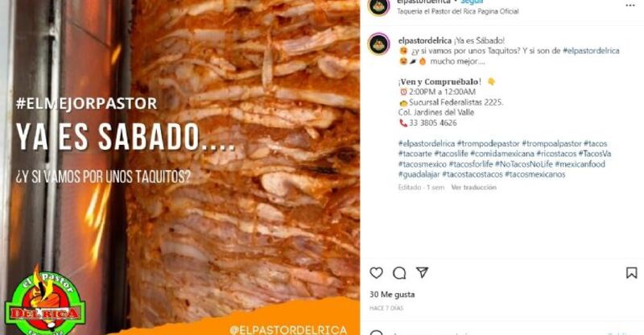This screenshot has width=644, height=335.
Task: Open the #mexicanfood hashtag
Action: tap(580, 164)
